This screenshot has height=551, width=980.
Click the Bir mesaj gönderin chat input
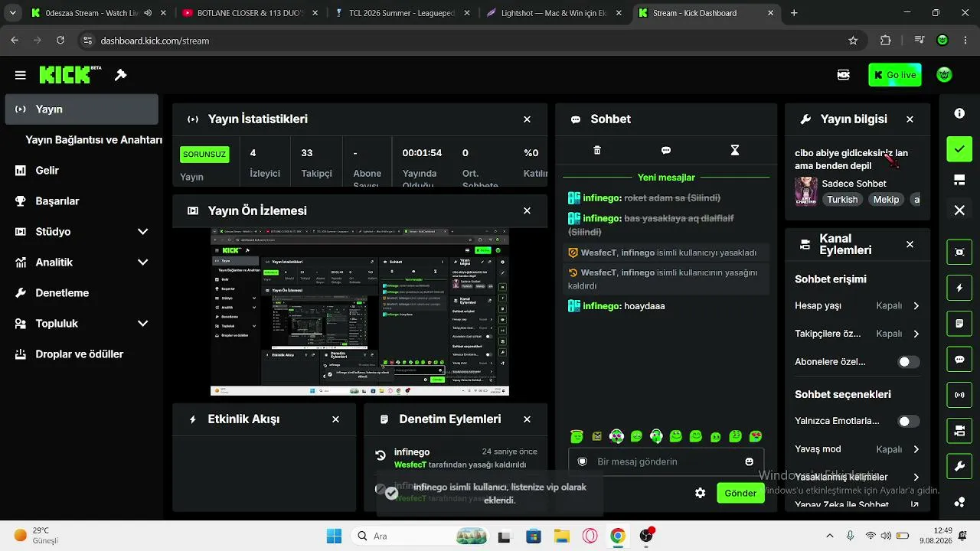(665, 461)
